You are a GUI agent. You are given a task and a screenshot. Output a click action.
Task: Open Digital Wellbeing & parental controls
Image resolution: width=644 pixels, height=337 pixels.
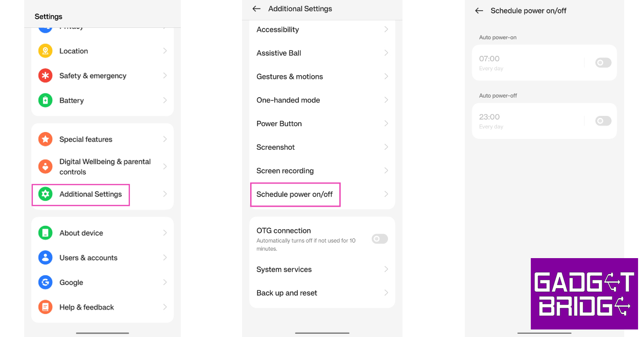(x=105, y=166)
